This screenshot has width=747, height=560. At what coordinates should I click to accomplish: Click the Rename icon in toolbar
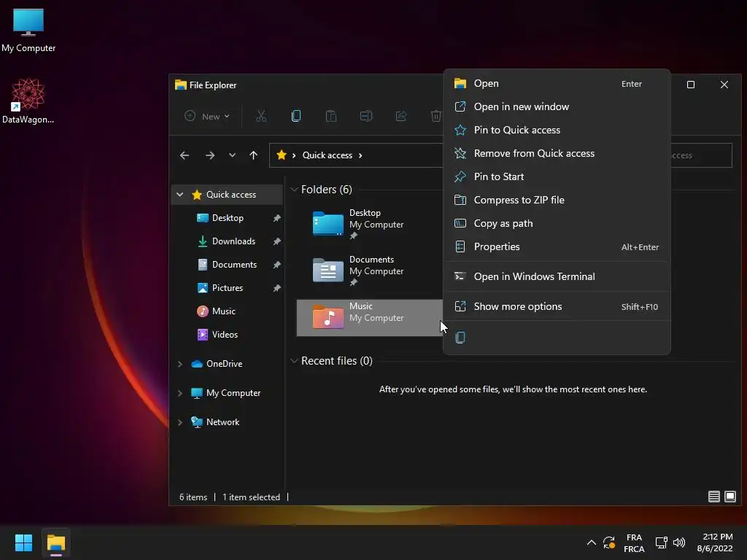366,116
